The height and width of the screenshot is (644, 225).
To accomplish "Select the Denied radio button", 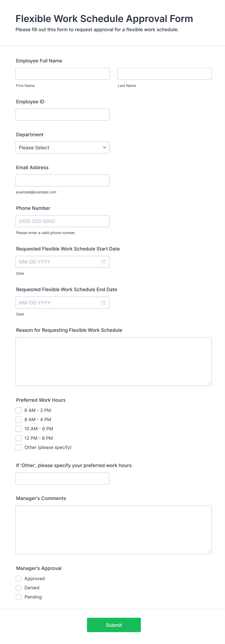I will click(18, 588).
